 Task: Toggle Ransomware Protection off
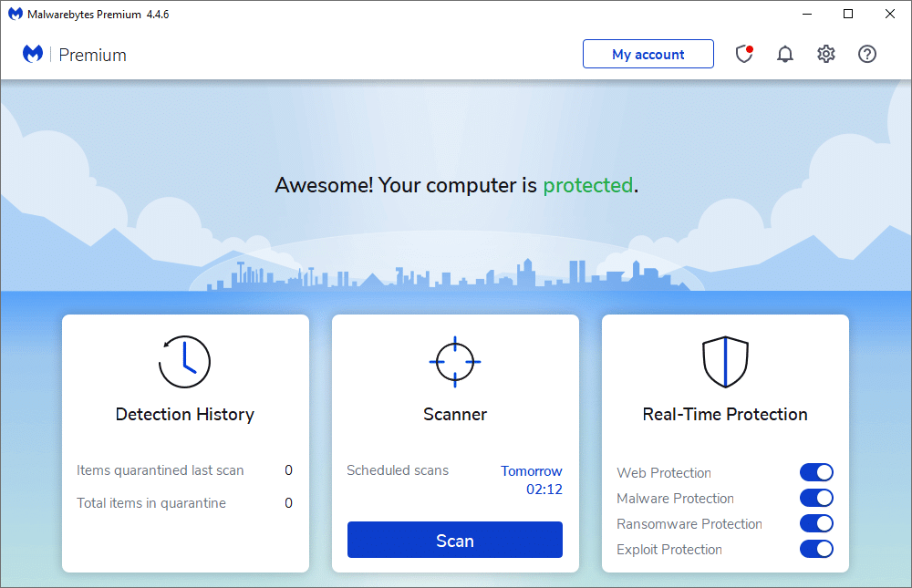[x=816, y=523]
